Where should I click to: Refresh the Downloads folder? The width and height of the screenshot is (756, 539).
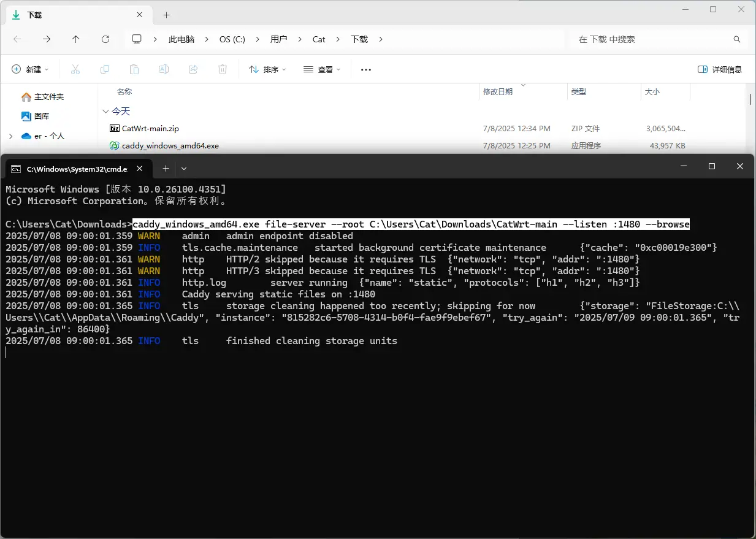point(105,39)
